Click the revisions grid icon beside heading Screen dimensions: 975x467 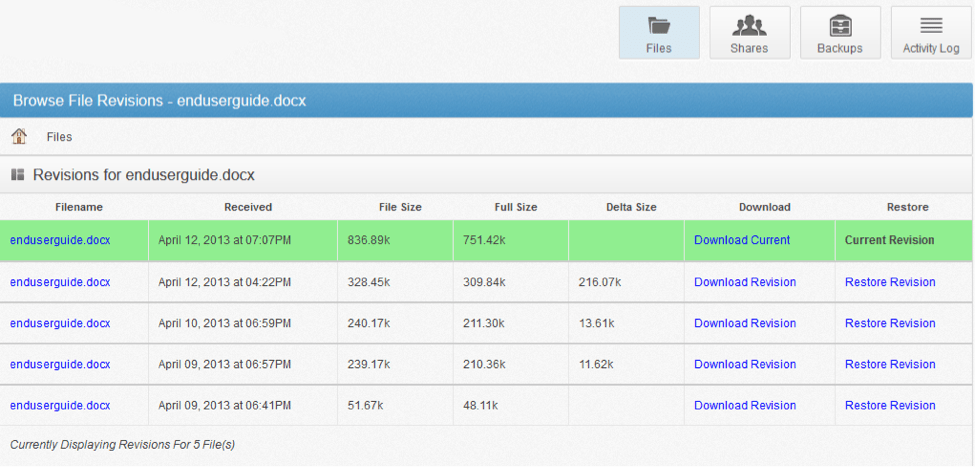tap(17, 175)
